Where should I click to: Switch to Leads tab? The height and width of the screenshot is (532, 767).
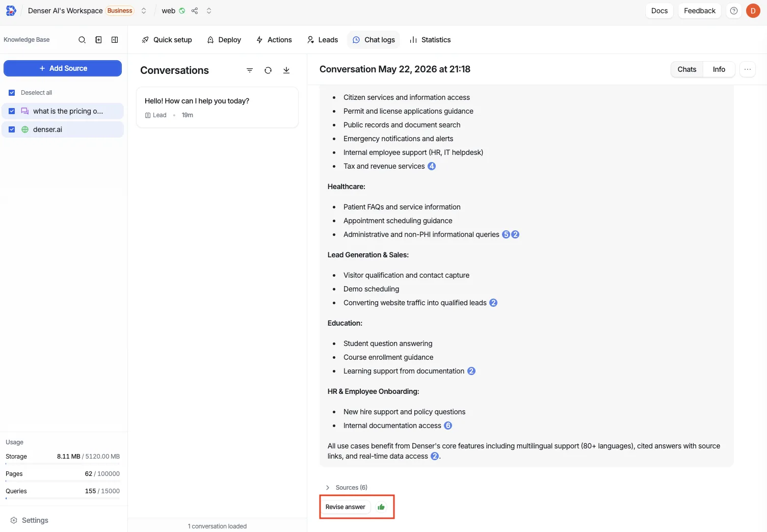(323, 40)
